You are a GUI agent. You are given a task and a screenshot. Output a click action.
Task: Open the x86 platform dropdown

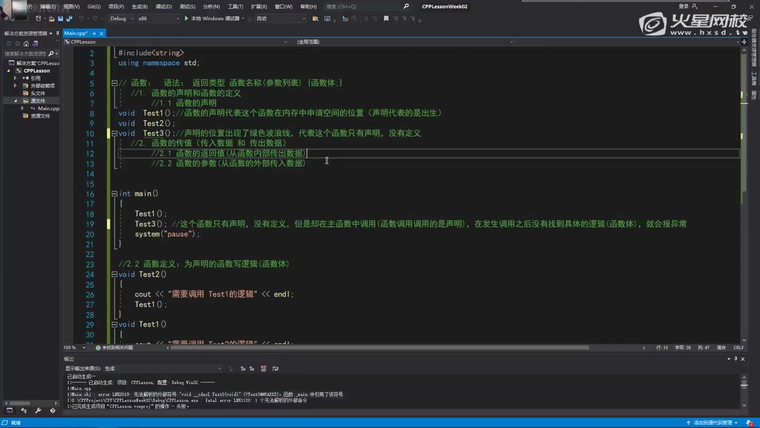click(x=158, y=18)
